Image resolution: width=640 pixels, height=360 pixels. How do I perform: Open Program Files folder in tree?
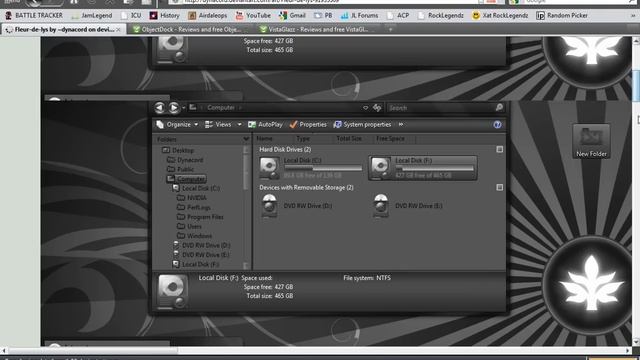200,217
